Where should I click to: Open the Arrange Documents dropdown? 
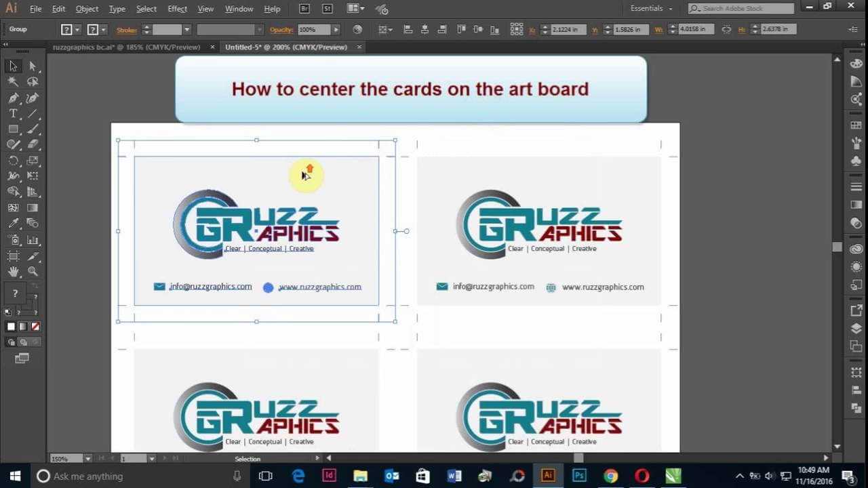tap(355, 9)
